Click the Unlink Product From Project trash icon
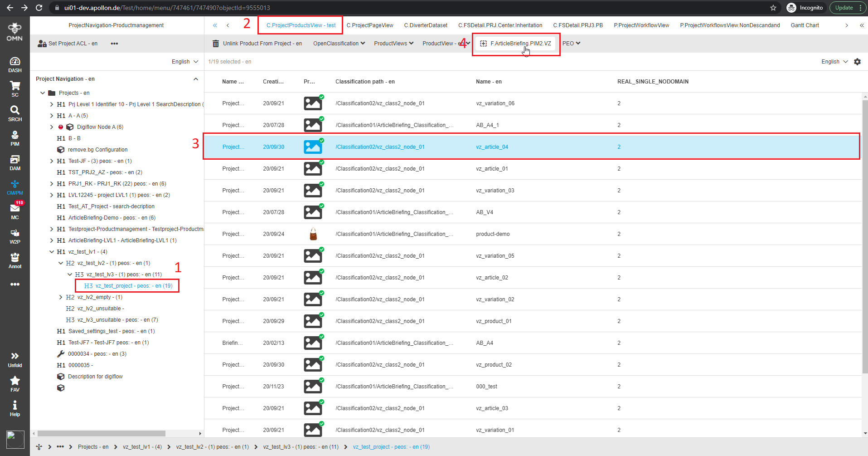The height and width of the screenshot is (456, 868). [216, 44]
